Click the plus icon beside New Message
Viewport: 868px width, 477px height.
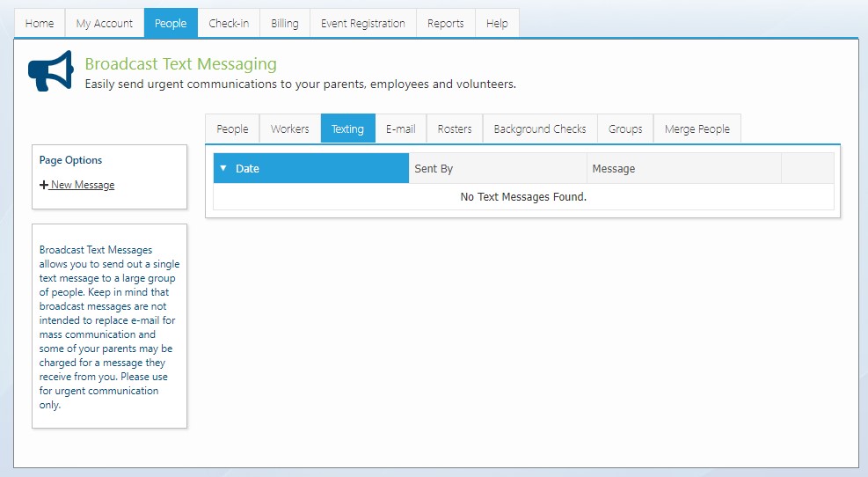pyautogui.click(x=44, y=185)
